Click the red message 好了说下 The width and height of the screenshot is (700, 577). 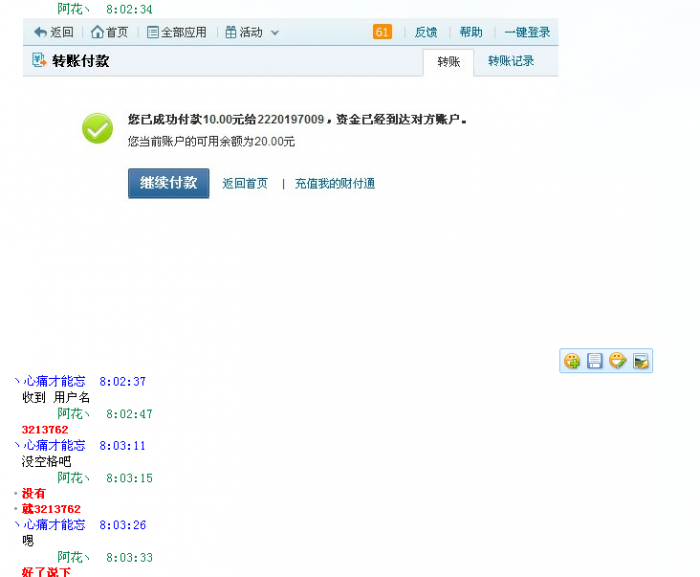coord(46,572)
